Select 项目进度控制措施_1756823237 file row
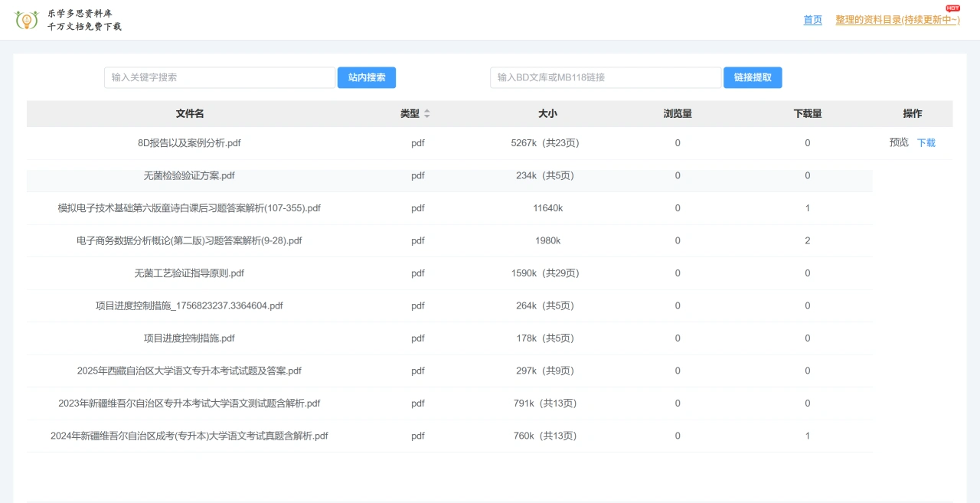 point(189,305)
